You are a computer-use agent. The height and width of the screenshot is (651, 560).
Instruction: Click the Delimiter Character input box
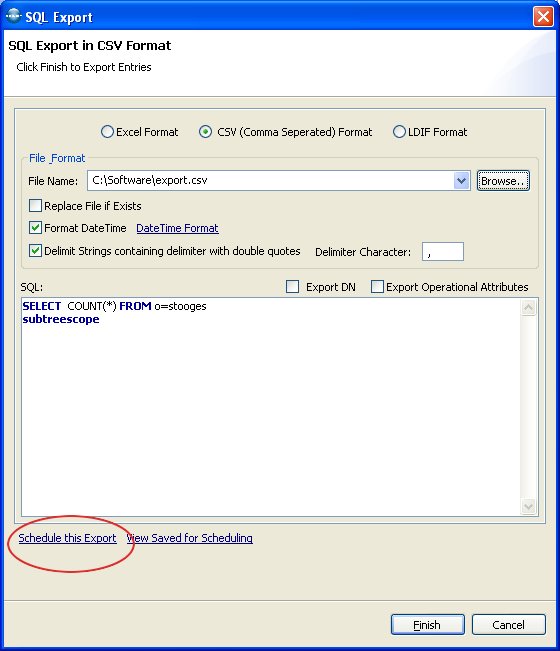443,252
